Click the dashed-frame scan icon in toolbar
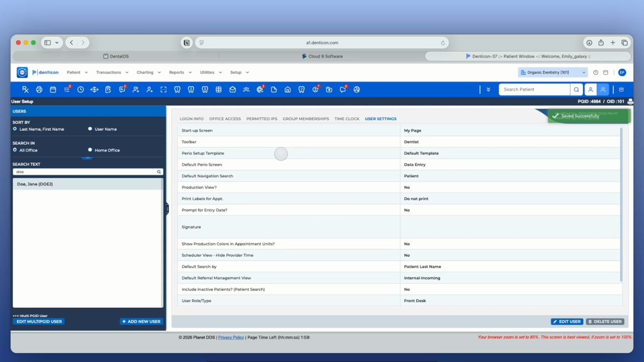Screen dimensions: 644x362 163,90
